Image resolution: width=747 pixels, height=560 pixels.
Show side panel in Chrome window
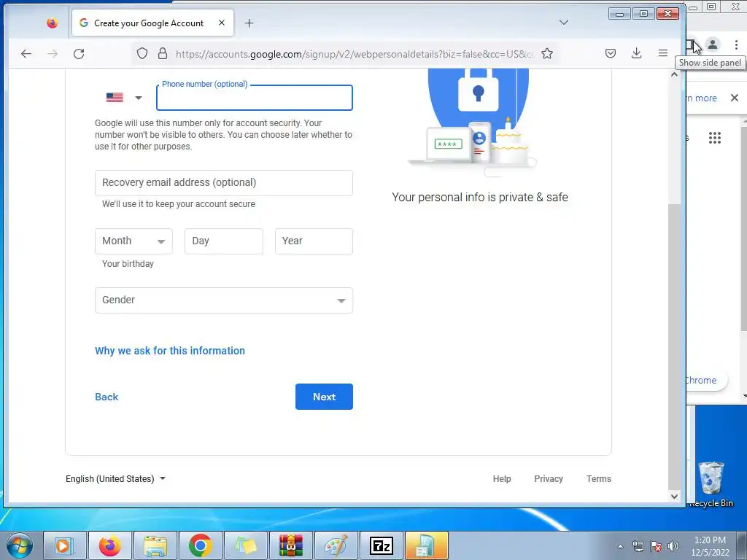click(690, 44)
